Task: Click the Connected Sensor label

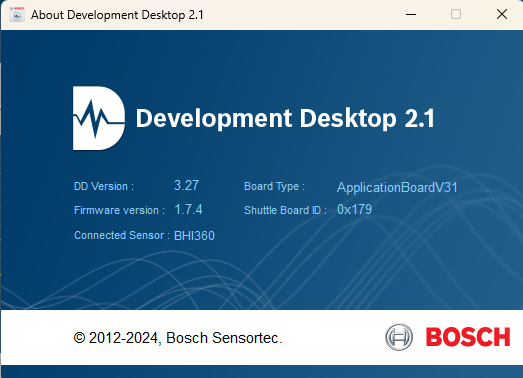Action: click(122, 235)
